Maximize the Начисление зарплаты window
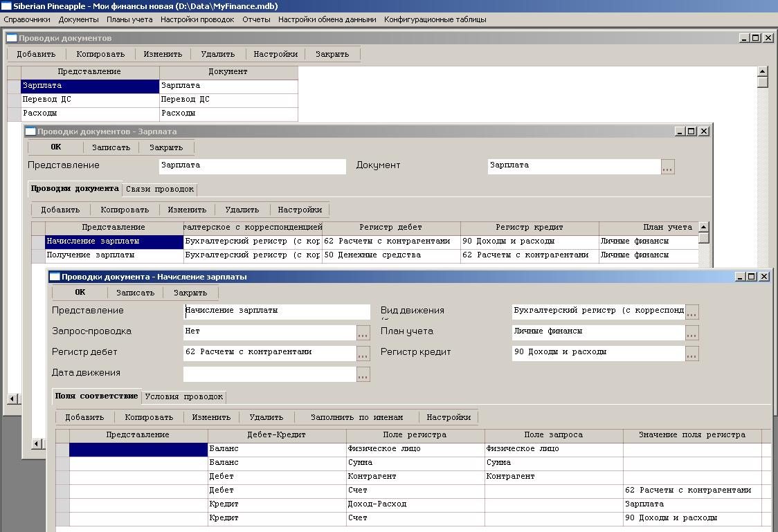The image size is (778, 532). tap(752, 277)
